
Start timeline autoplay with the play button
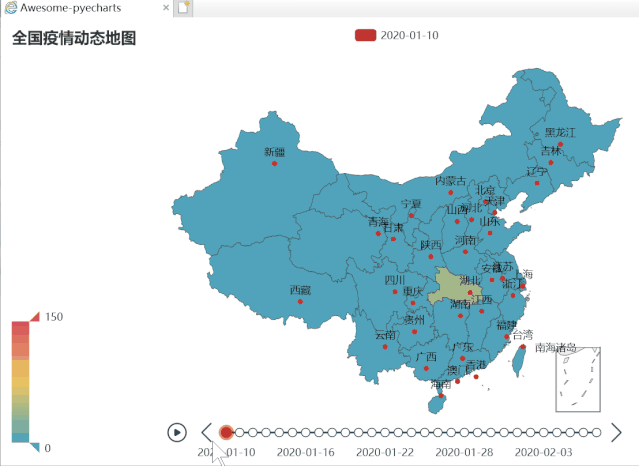[177, 432]
